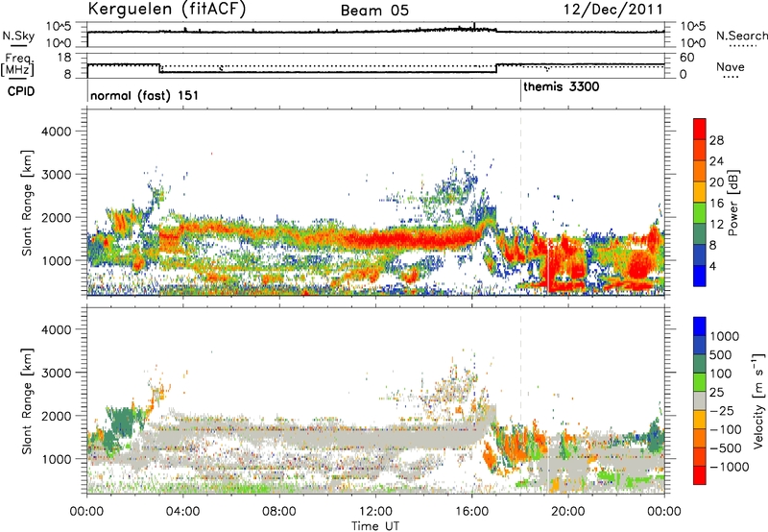Click the 'themis 3300' CPID text

[562, 87]
